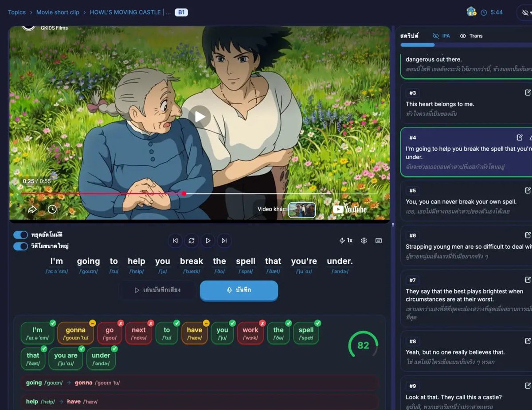Click the 5:44 timer clock
This screenshot has width=532, height=410.
(492, 12)
